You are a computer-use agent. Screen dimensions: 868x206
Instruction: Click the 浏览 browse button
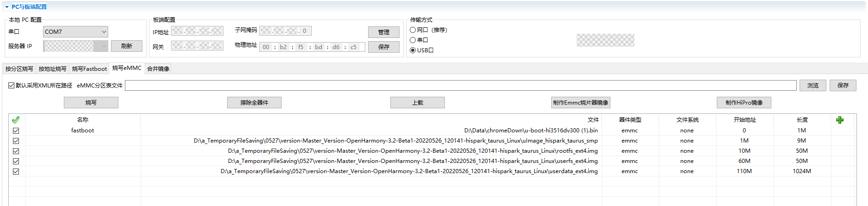[813, 85]
